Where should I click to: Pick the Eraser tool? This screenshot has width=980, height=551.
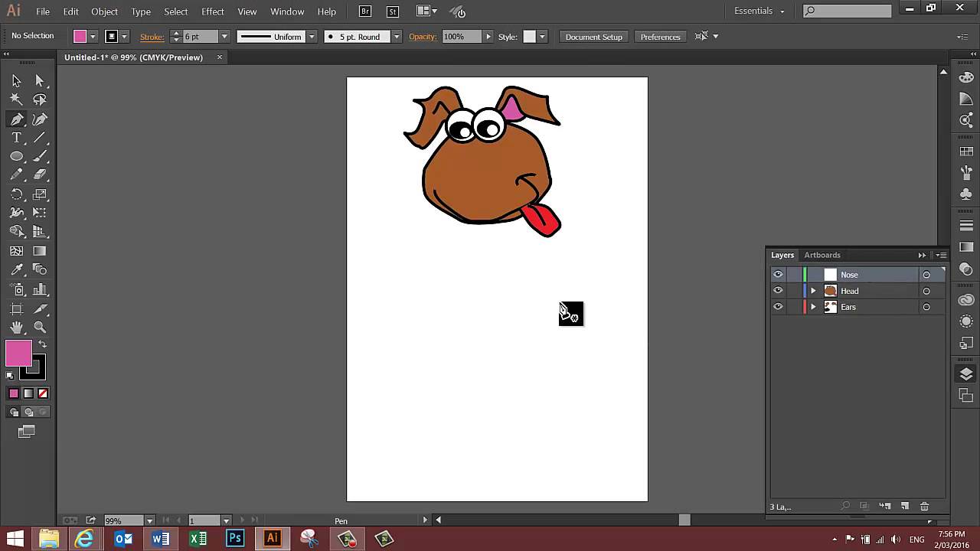40,175
